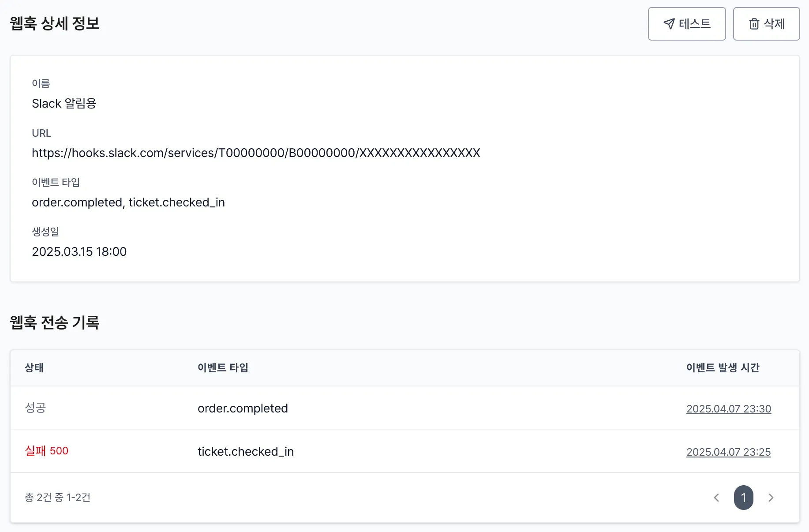Open the 2025.04.07 23:25 failed event link

point(728,452)
